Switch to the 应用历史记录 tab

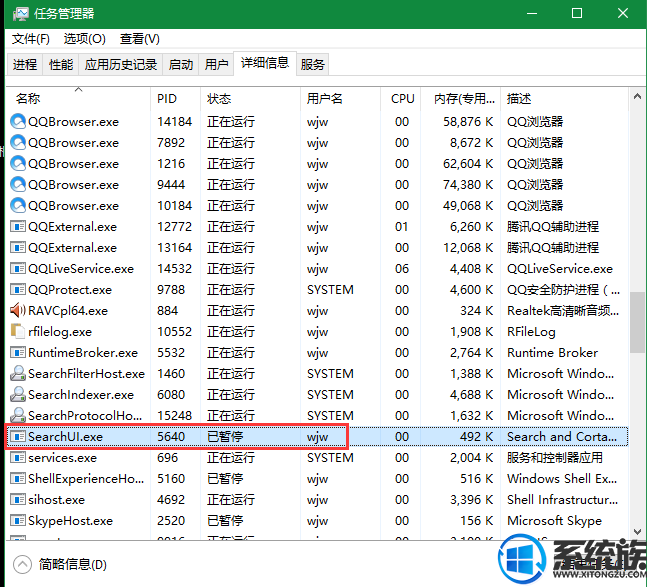pyautogui.click(x=120, y=64)
